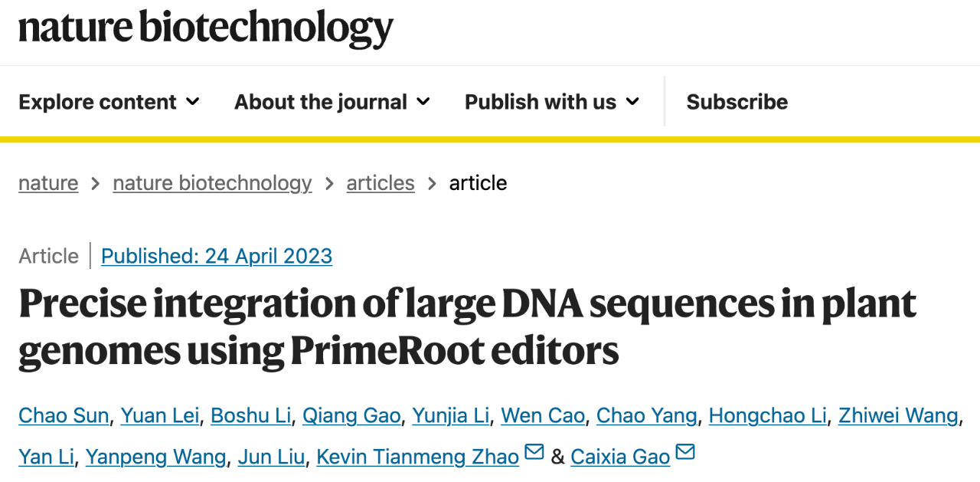The width and height of the screenshot is (980, 482).
Task: Click envelope icon next to Kevin Tianmeng Zhao
Action: (534, 453)
